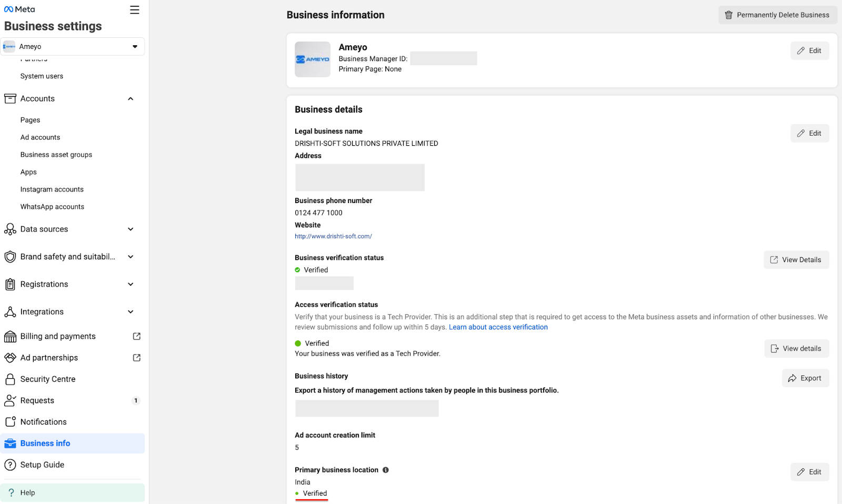The image size is (842, 504).
Task: Click the Requests person icon
Action: [x=10, y=401]
